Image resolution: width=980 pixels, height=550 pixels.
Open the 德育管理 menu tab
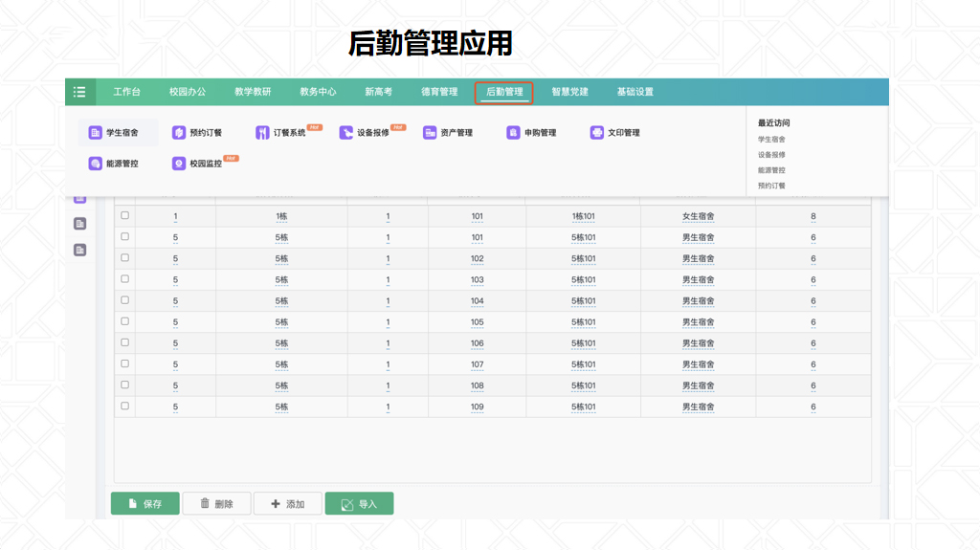(x=439, y=92)
